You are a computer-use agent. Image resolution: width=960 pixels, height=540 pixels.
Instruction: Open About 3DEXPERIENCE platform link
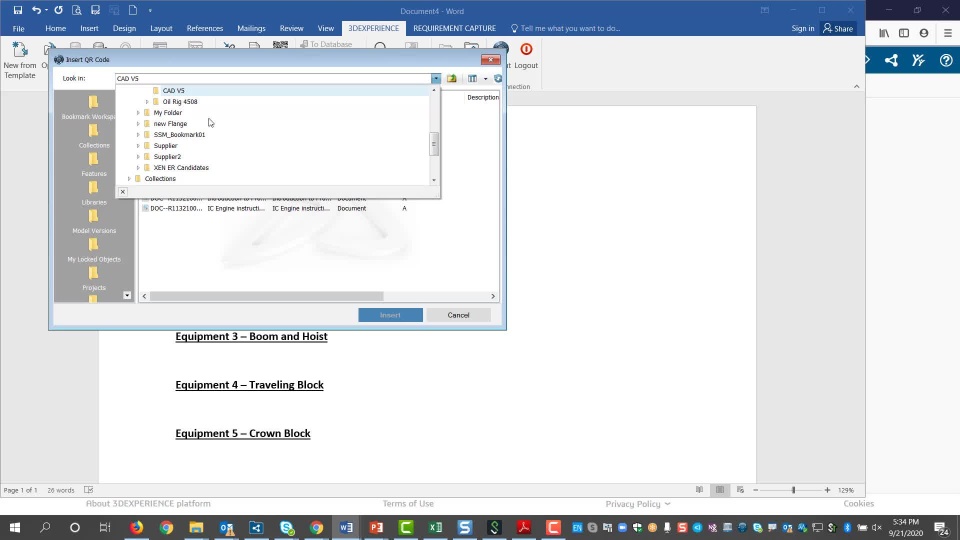(x=148, y=503)
